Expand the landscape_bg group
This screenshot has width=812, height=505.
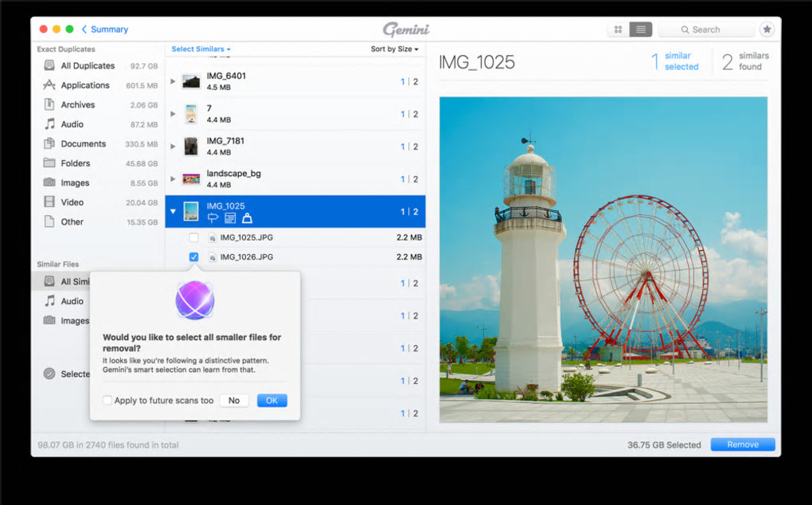coord(173,178)
